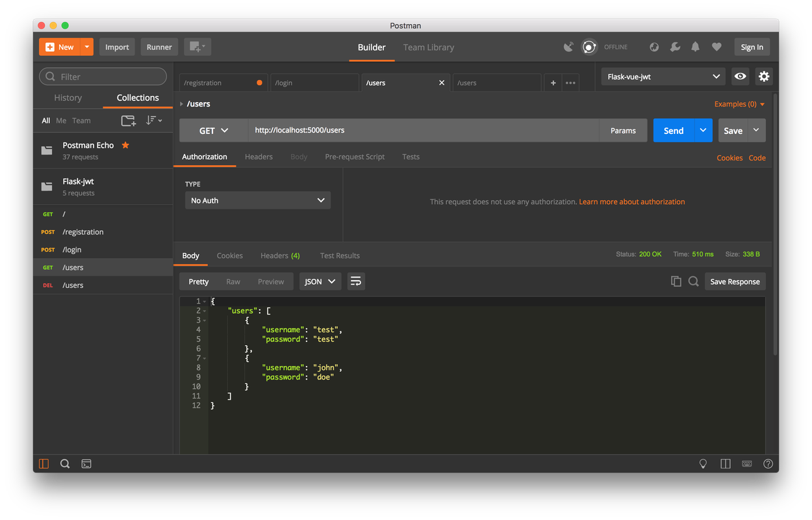Click the Params button

(x=623, y=131)
